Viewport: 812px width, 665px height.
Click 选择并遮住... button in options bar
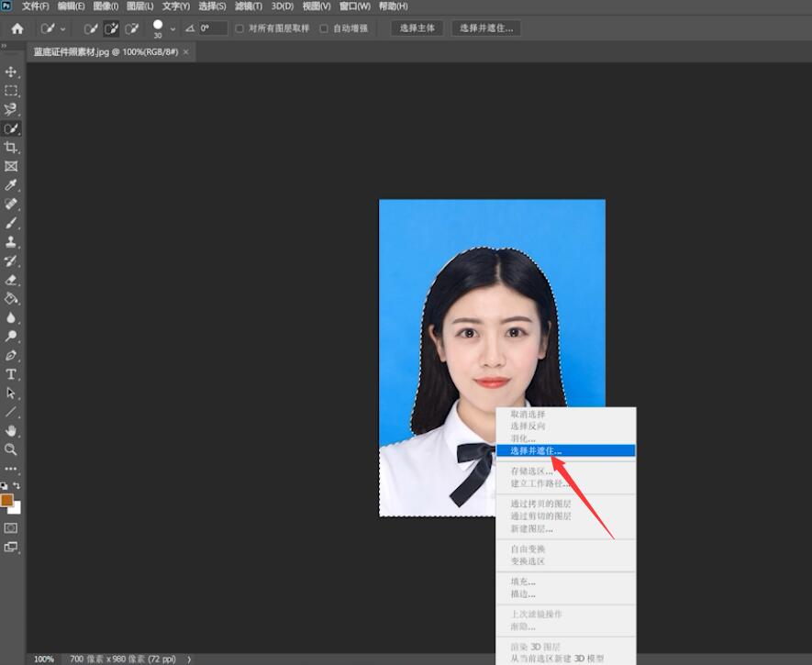coord(486,28)
